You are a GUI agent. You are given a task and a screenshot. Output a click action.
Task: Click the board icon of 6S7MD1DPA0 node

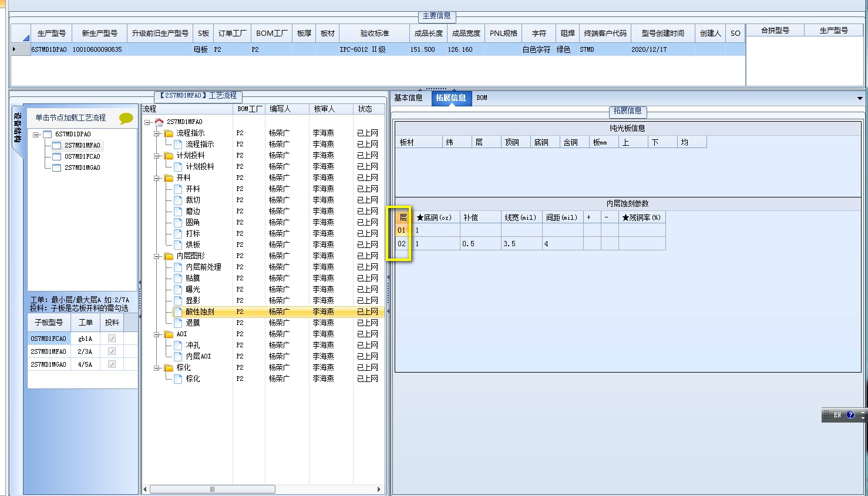pyautogui.click(x=48, y=134)
